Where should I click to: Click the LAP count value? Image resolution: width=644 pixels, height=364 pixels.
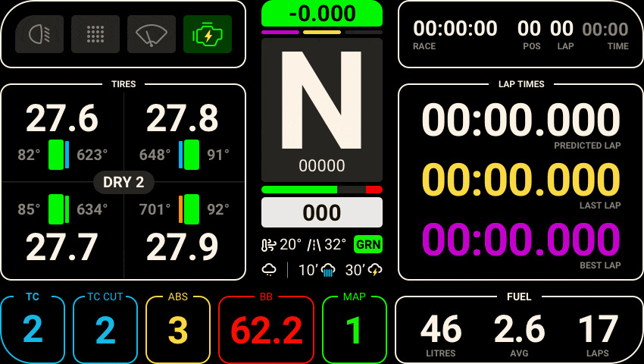(x=561, y=29)
